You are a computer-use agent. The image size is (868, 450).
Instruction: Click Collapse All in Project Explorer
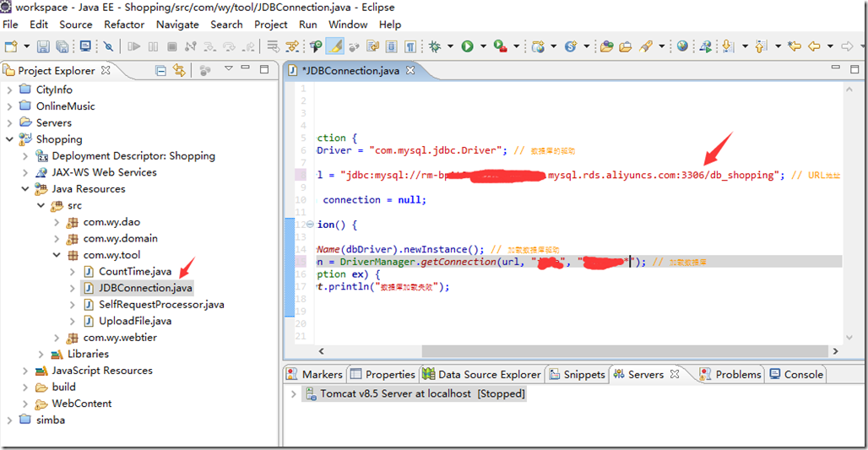160,70
